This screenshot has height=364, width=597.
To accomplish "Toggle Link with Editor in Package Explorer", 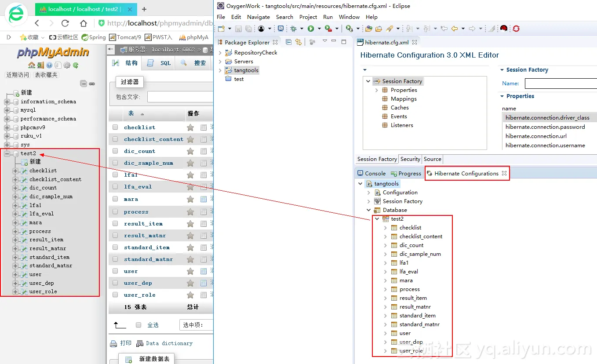I will click(298, 42).
